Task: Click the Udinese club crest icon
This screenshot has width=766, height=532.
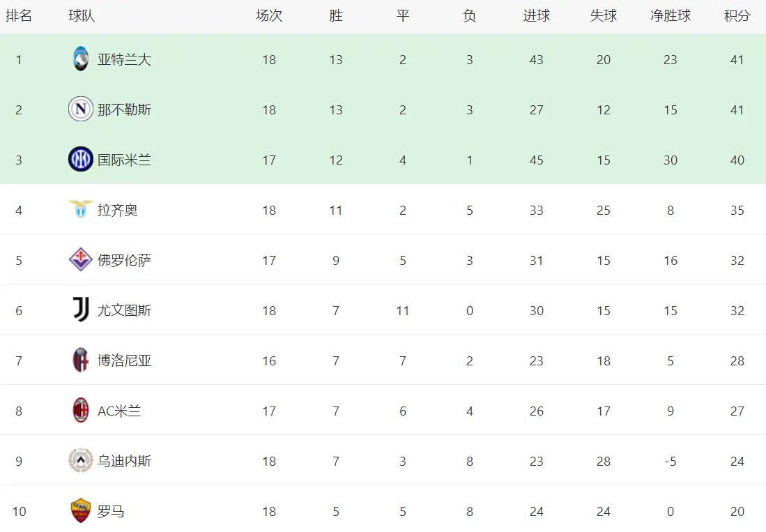Action: tap(81, 461)
